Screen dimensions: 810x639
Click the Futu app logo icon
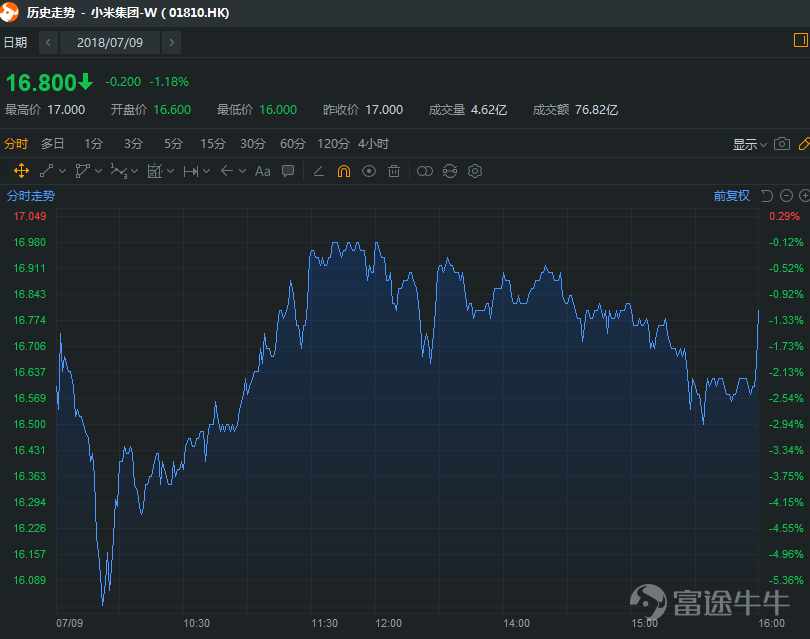tap(9, 12)
